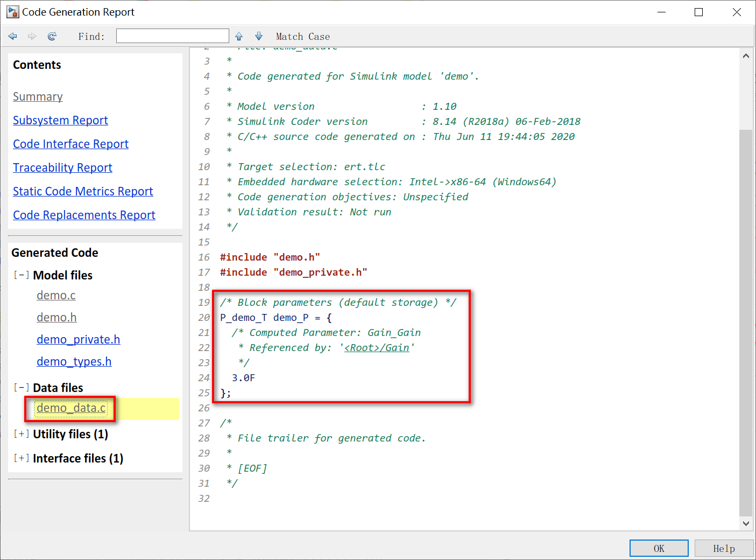The width and height of the screenshot is (756, 560).
Task: Navigate back using the left arrow icon
Action: point(12,36)
